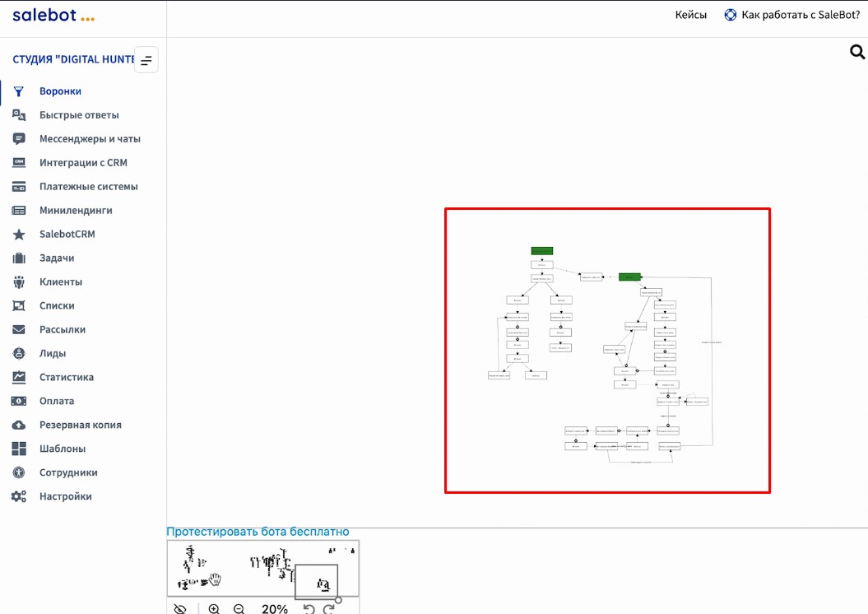Click the search magnifier icon
The height and width of the screenshot is (614, 868).
coord(856,53)
